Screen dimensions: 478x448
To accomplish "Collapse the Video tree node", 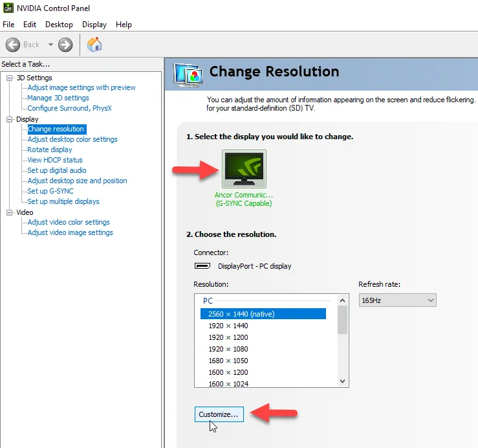I will coord(10,212).
